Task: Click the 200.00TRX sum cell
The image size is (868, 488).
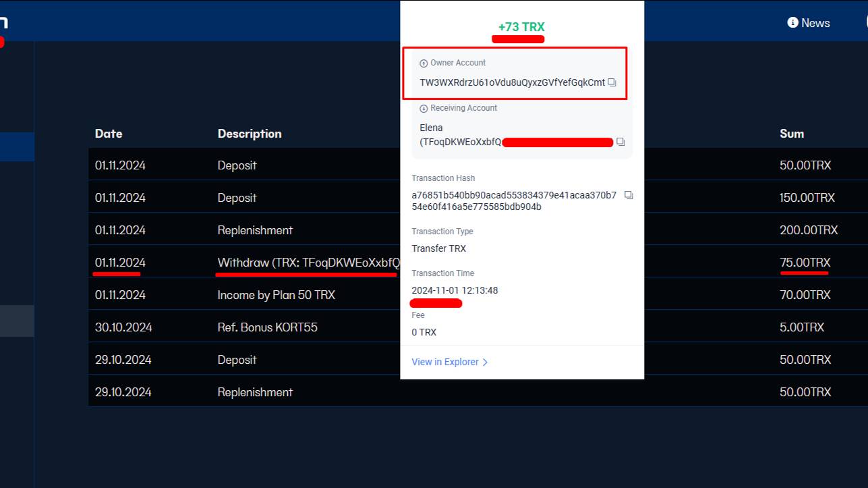Action: coord(809,230)
